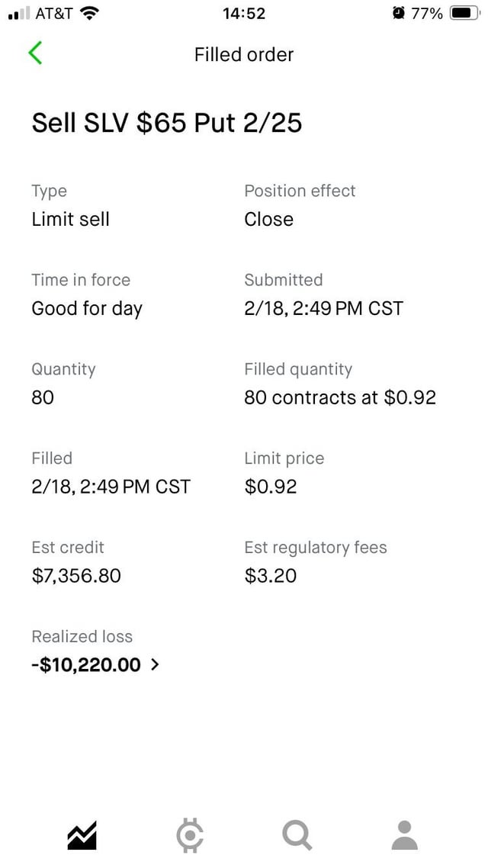Tap the Limit sell type value
The image size is (488, 868).
point(71,219)
